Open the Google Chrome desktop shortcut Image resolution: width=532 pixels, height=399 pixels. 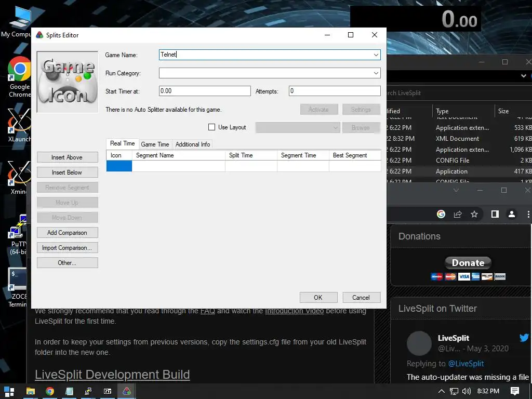coord(19,77)
